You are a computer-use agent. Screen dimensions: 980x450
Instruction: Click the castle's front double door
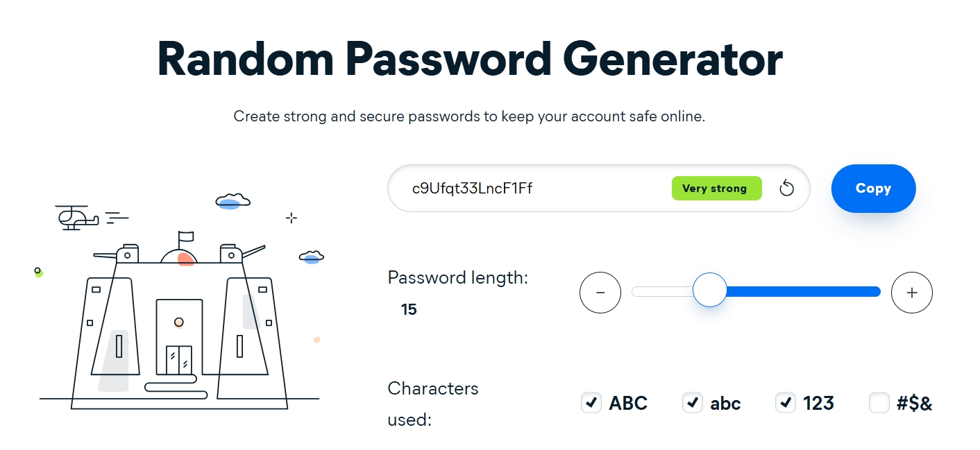tap(179, 358)
